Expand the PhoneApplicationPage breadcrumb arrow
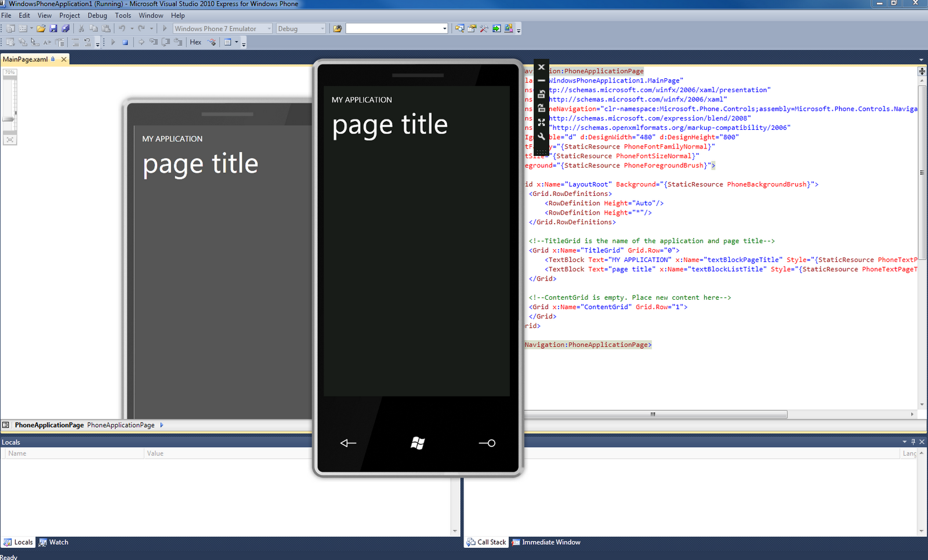928x560 pixels. click(x=162, y=425)
